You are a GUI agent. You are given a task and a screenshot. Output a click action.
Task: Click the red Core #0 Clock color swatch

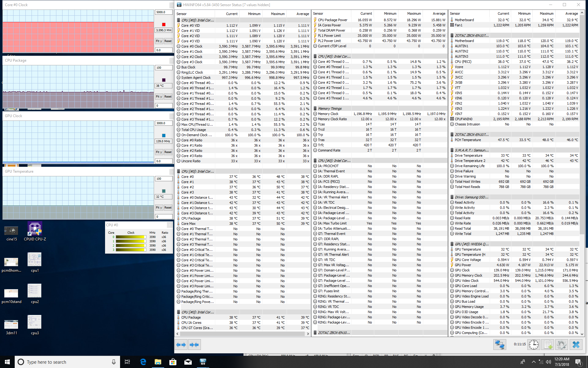click(164, 25)
